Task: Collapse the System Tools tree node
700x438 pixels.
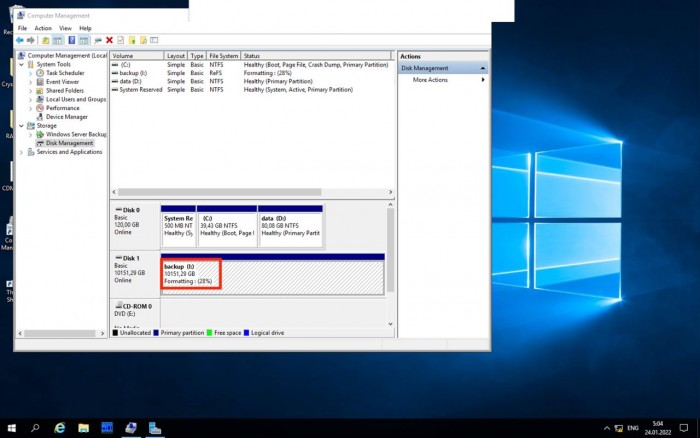Action: [x=21, y=65]
